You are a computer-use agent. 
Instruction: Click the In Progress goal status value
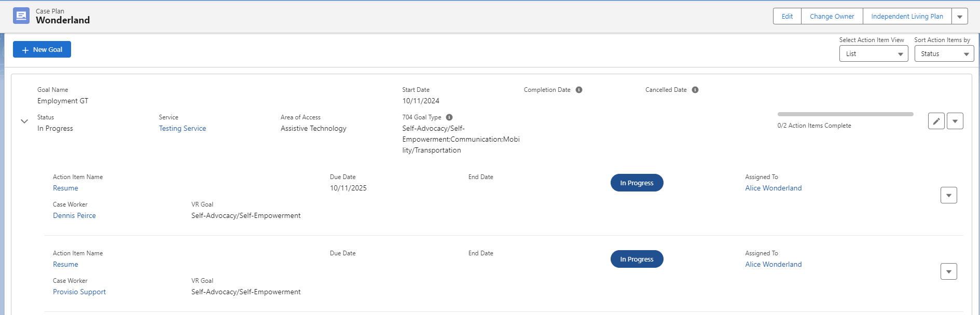55,128
